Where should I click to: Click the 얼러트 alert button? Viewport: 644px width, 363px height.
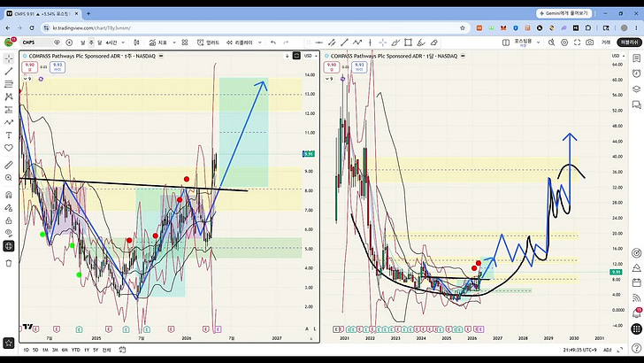pyautogui.click(x=208, y=42)
